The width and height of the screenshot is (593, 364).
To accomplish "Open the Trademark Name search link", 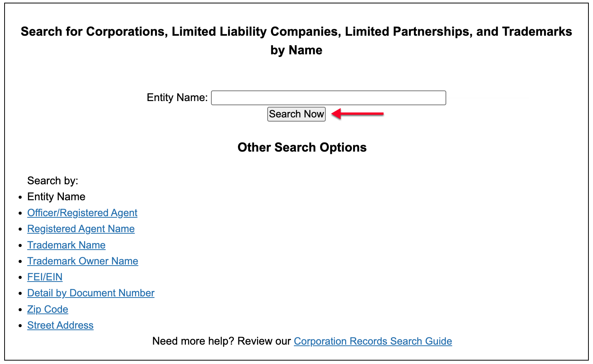I will (66, 245).
